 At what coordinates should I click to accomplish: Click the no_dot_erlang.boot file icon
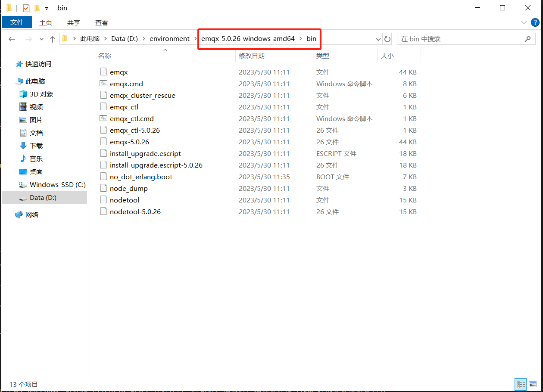103,177
